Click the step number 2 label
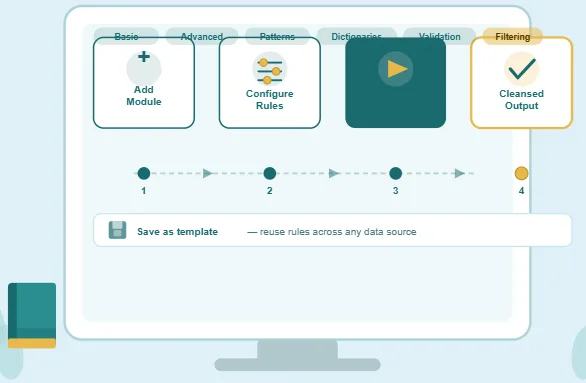586x383 pixels. [269, 191]
